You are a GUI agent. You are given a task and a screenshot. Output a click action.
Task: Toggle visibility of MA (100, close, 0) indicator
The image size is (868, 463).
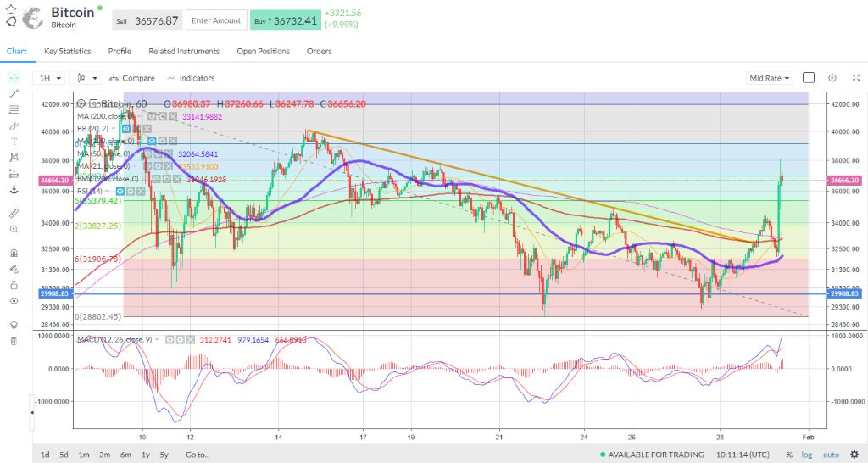click(x=153, y=141)
